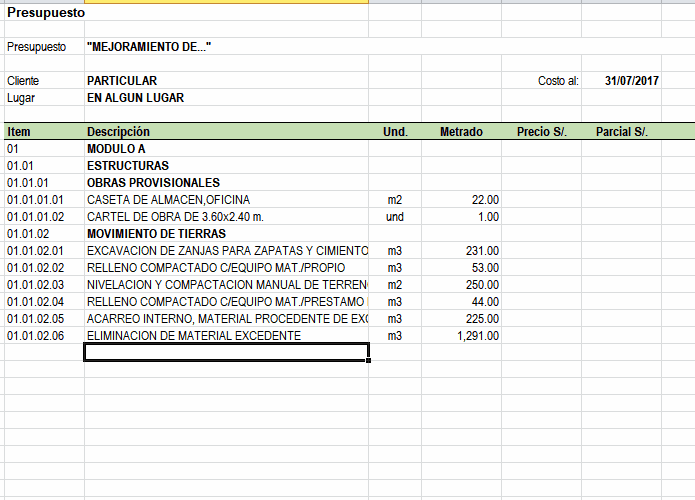Click the 'Item' column header cell
The image size is (695, 500).
pyautogui.click(x=44, y=132)
